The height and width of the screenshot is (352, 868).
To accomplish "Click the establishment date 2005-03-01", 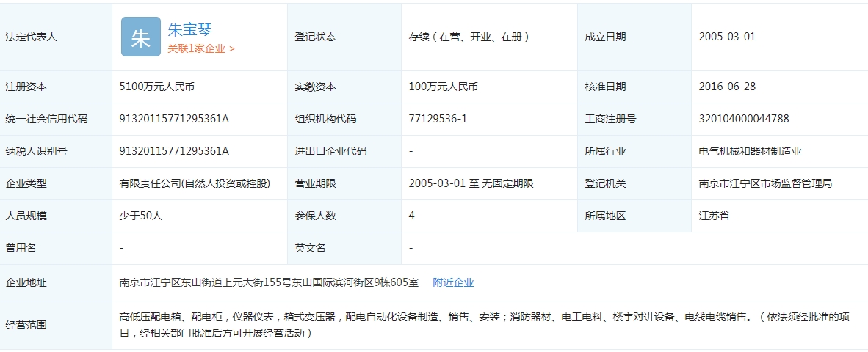I will click(x=727, y=37).
